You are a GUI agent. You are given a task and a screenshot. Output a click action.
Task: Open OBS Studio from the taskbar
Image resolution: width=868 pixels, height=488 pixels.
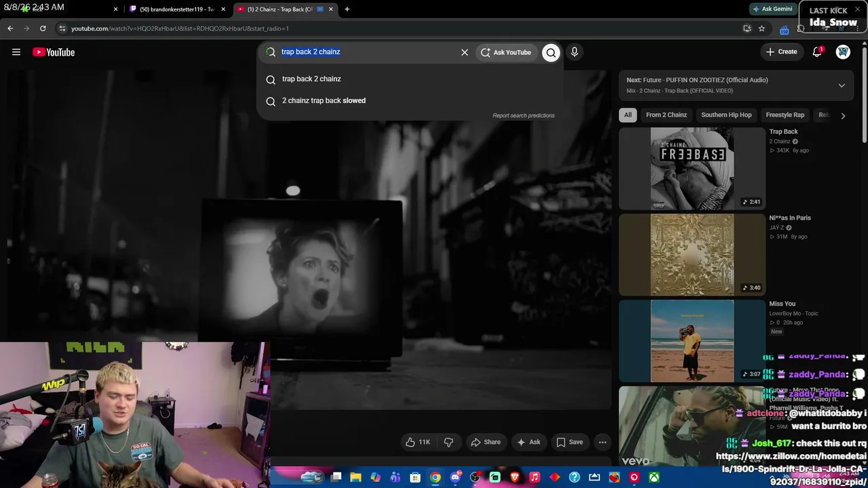click(475, 478)
